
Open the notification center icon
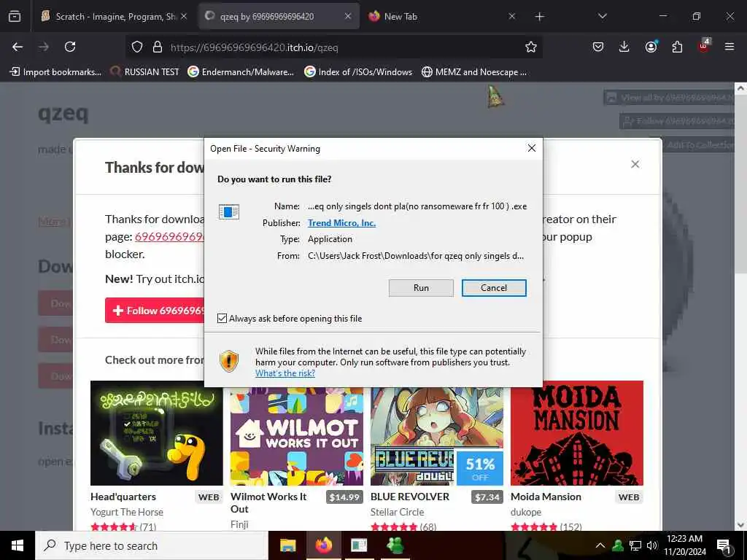pos(724,546)
